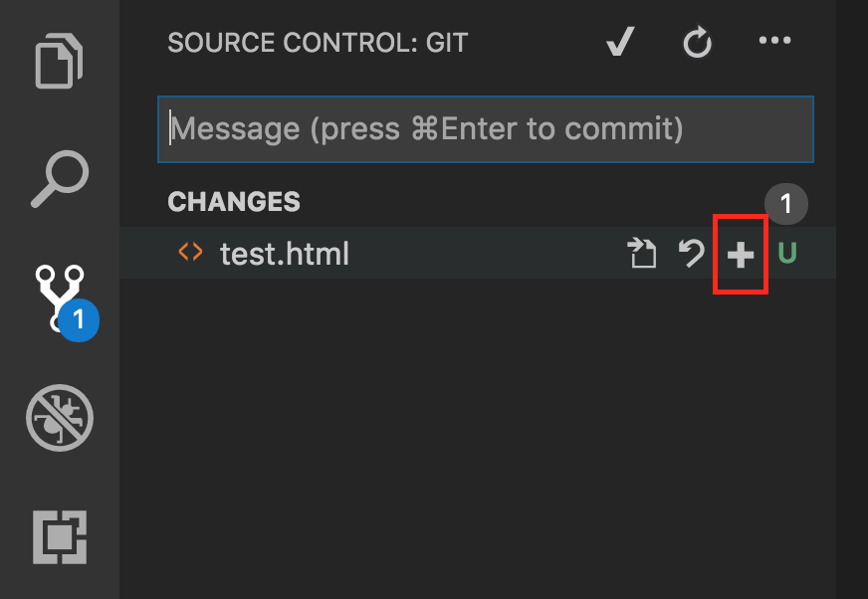This screenshot has width=868, height=599.
Task: Open the Debug view with bug icon
Action: [x=60, y=418]
